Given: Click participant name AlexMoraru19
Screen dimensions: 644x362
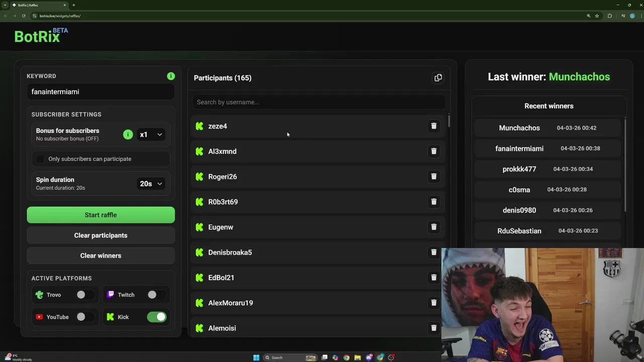Looking at the screenshot, I should pos(230,303).
